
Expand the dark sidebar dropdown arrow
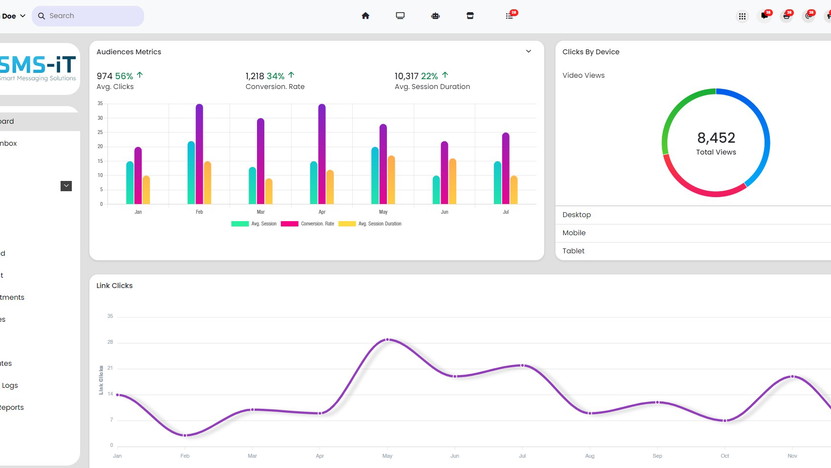pos(66,186)
